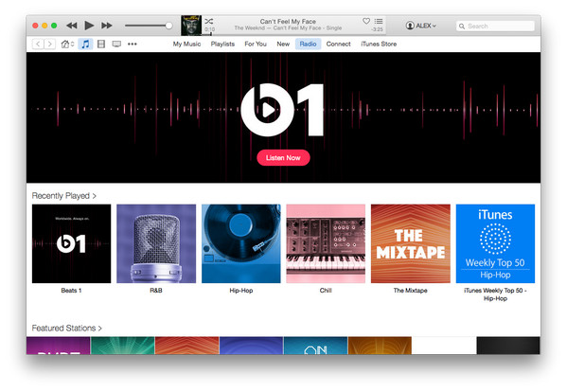
Task: Click the artist line The Weeknd
Action: click(x=288, y=27)
